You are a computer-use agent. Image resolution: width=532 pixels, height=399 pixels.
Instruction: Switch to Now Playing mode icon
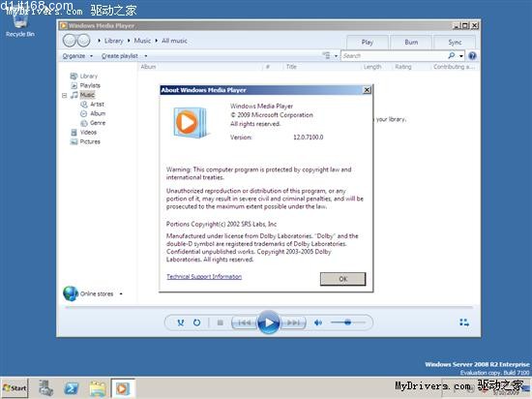464,322
